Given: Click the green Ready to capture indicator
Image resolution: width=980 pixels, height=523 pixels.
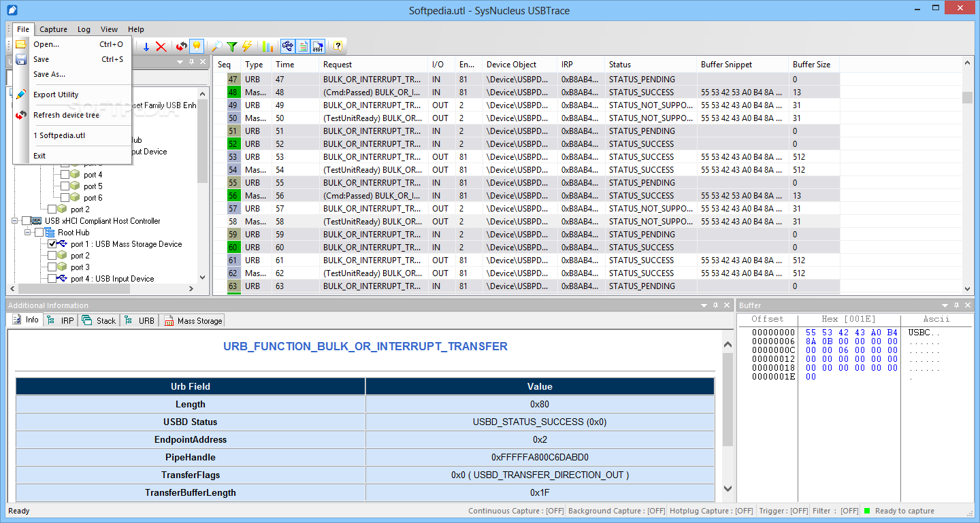Looking at the screenshot, I should [867, 511].
